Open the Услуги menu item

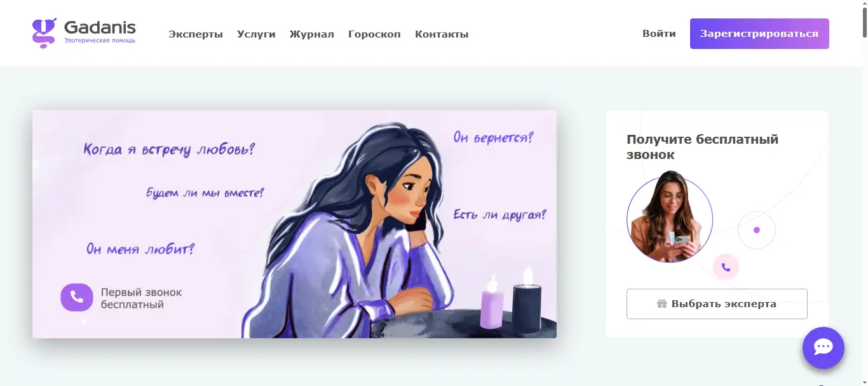tap(256, 34)
